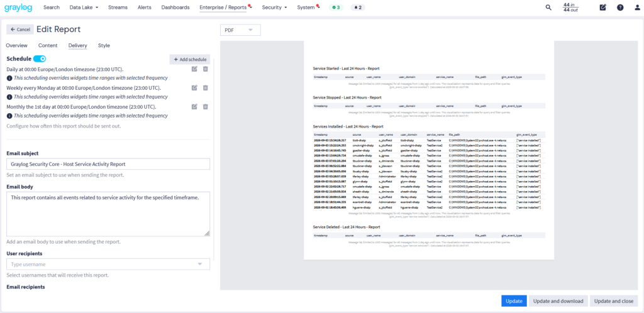Edit the Monthly 1st day schedule
The height and width of the screenshot is (313, 644).
tap(195, 107)
